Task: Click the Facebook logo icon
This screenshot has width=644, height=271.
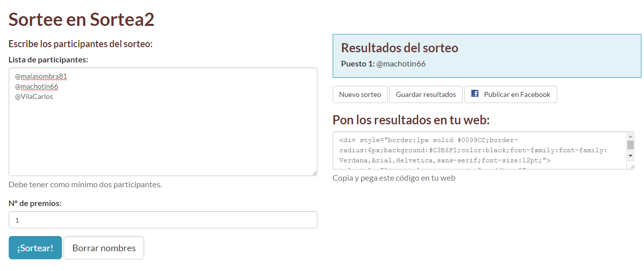Action: coord(475,94)
